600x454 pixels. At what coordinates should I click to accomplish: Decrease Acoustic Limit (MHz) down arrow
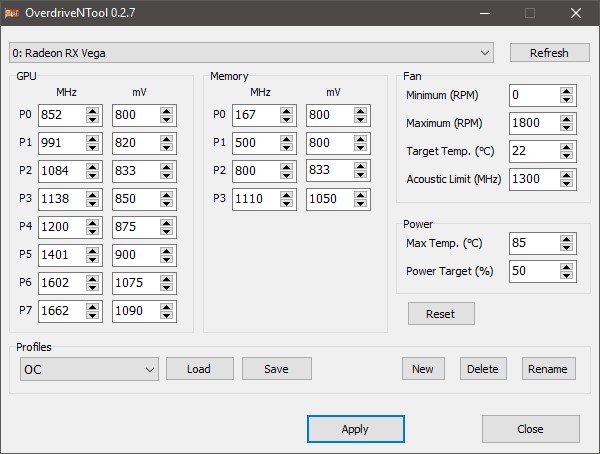(566, 183)
